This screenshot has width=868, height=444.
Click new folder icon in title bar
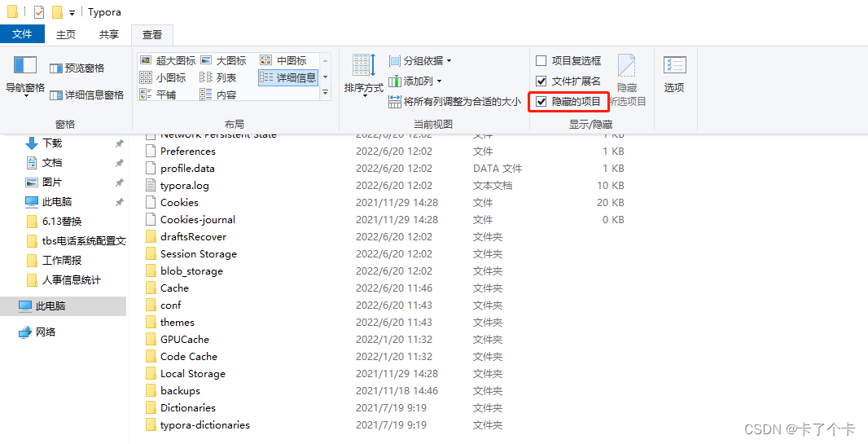pyautogui.click(x=57, y=11)
